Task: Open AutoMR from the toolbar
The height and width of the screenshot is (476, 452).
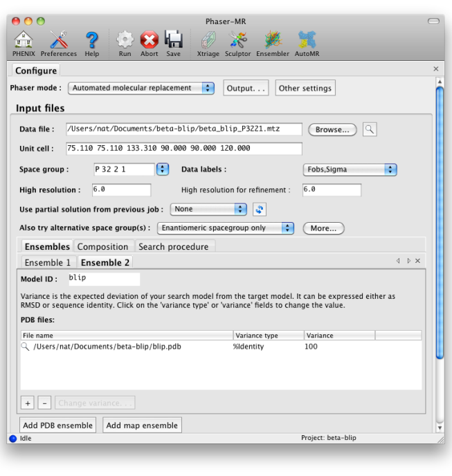Action: tap(307, 43)
